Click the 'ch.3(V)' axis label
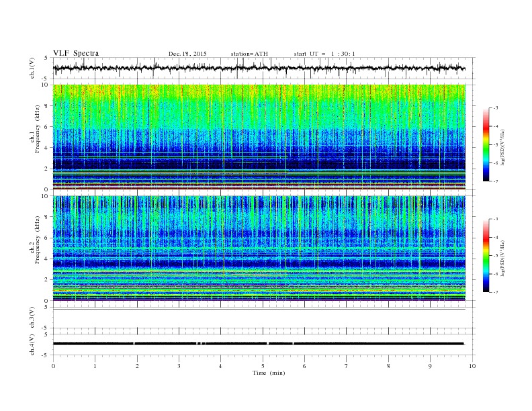Screen dimensions: 532x411 (x=32, y=318)
